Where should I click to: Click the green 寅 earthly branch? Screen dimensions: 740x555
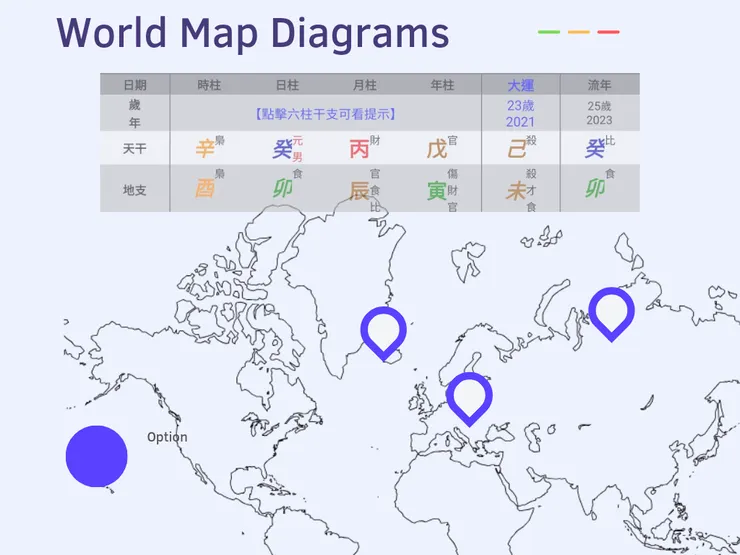click(x=437, y=191)
